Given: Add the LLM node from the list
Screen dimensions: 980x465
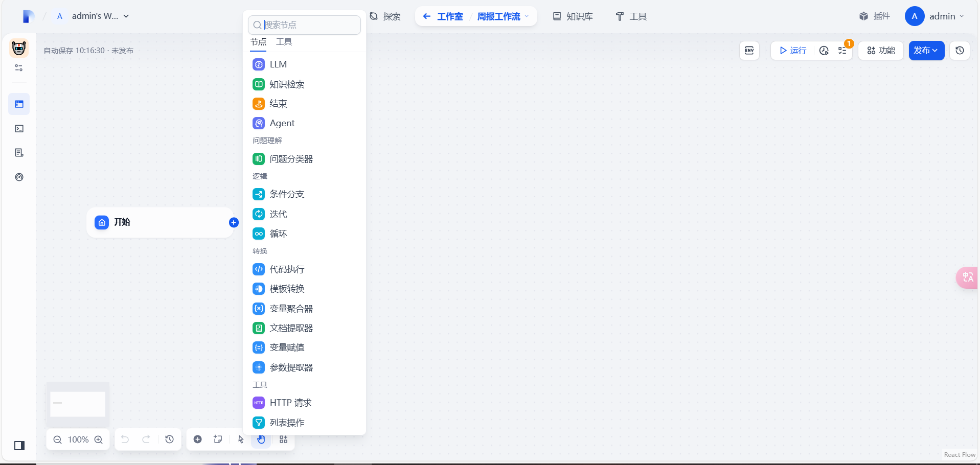Looking at the screenshot, I should click(278, 64).
